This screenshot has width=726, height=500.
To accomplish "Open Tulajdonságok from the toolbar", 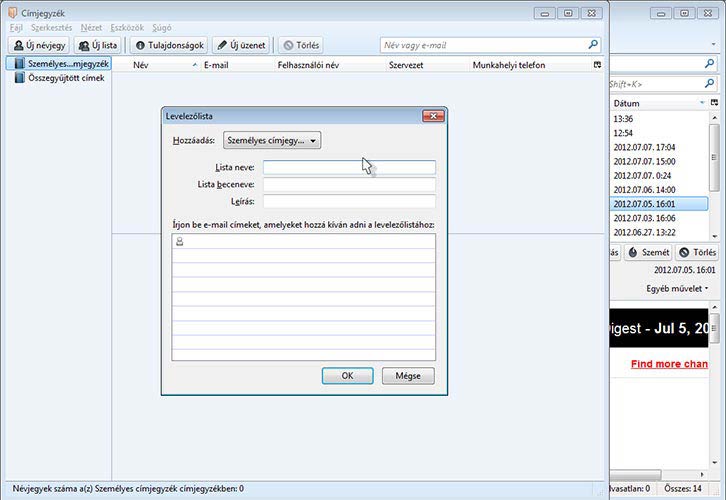I will (x=169, y=45).
